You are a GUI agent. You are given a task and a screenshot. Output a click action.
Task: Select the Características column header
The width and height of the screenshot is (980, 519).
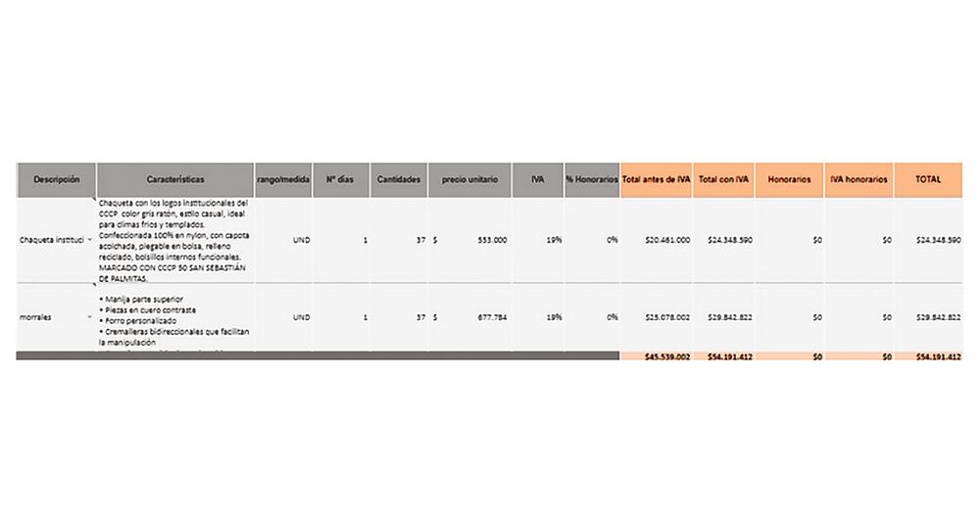pos(175,180)
